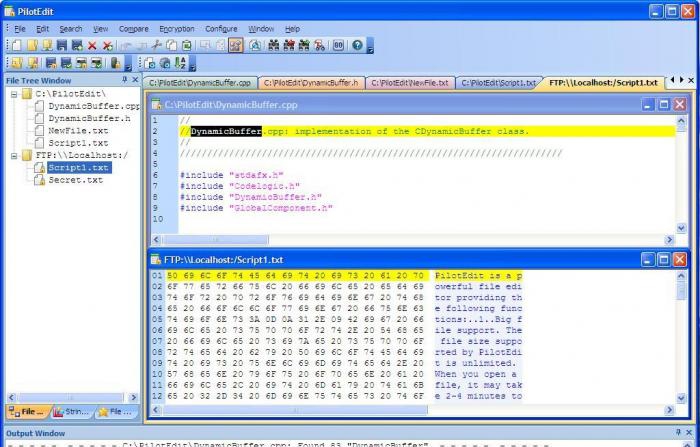This screenshot has width=700, height=447.
Task: Switch to C:\PilotEdit\NewFile.txt tab
Action: click(409, 83)
